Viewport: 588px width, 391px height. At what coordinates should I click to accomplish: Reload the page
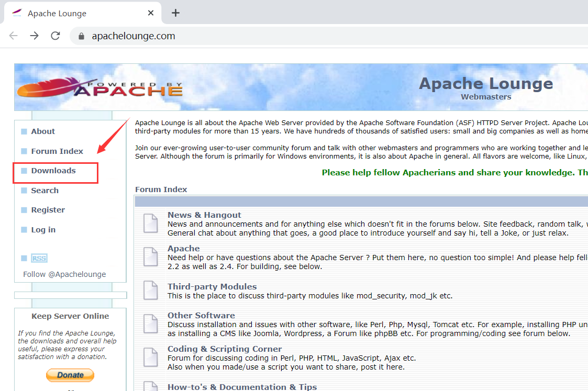[55, 36]
